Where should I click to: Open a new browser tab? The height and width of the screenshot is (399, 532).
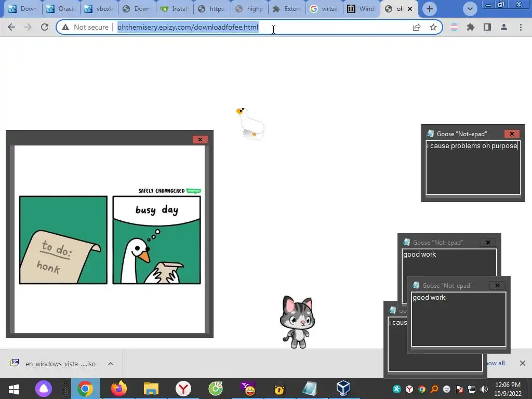click(430, 9)
